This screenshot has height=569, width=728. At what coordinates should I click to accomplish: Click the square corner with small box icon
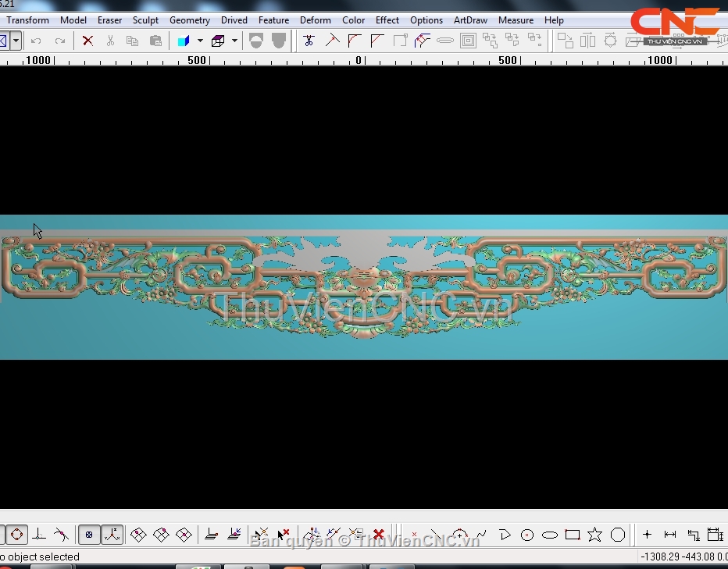point(400,41)
